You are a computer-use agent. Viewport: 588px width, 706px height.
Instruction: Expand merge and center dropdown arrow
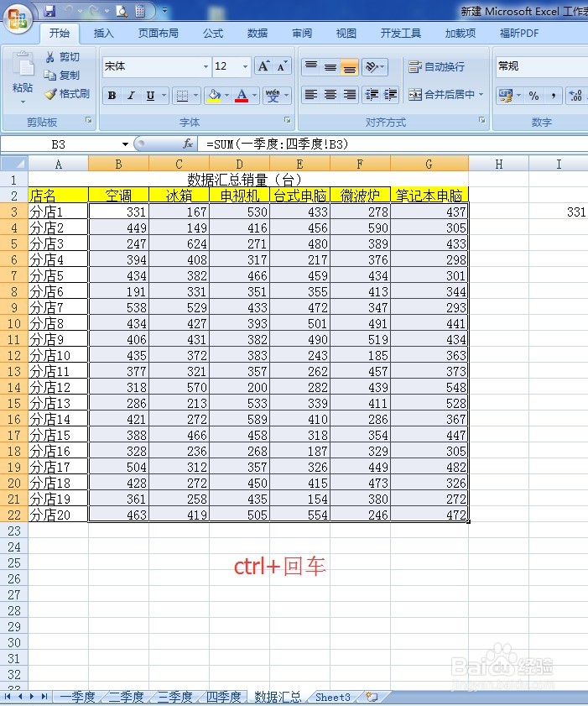pos(481,95)
